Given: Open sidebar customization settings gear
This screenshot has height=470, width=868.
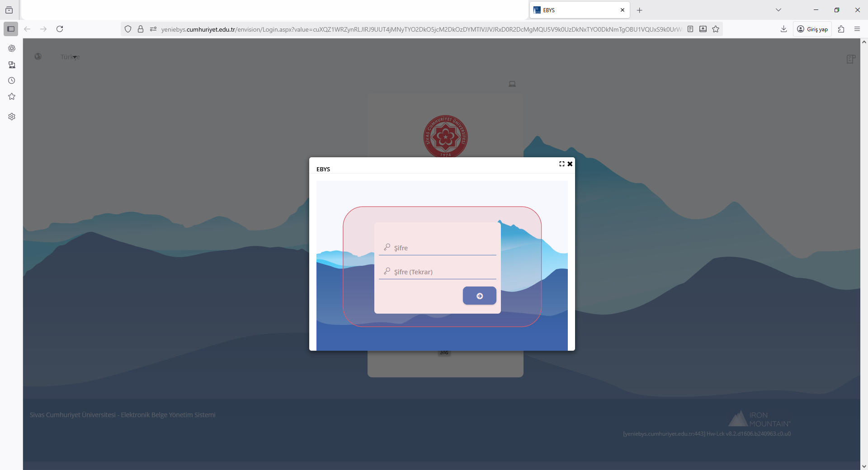Looking at the screenshot, I should (x=12, y=117).
